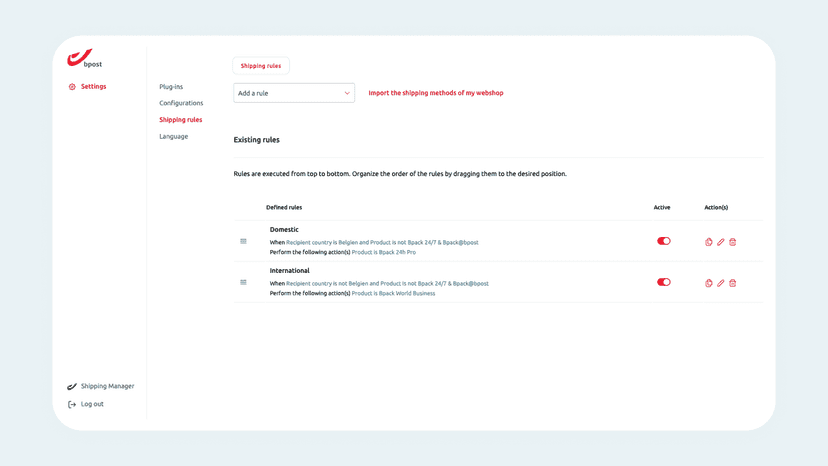Import the shipping methods of my webshop
Screen dimensions: 828x466
point(436,93)
